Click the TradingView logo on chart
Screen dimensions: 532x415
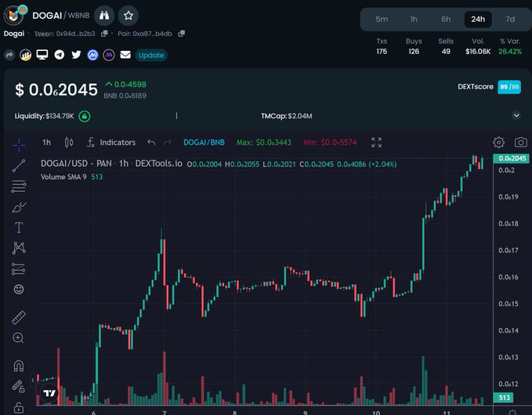(x=49, y=393)
